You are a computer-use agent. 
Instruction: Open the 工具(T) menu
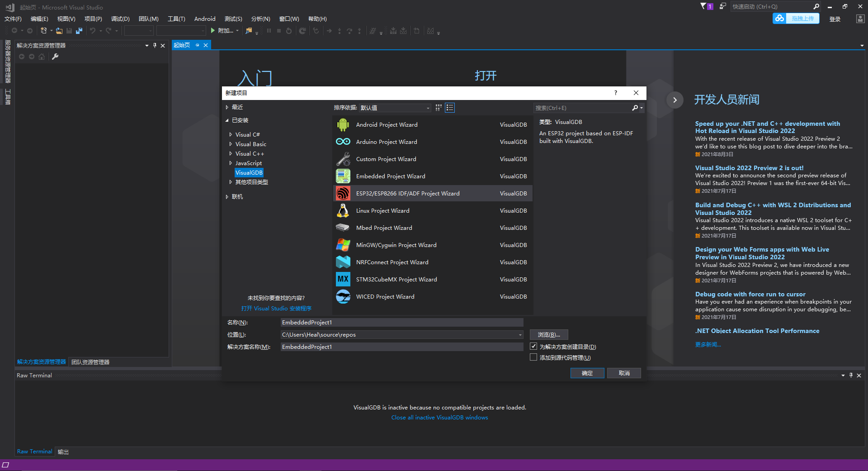click(176, 19)
